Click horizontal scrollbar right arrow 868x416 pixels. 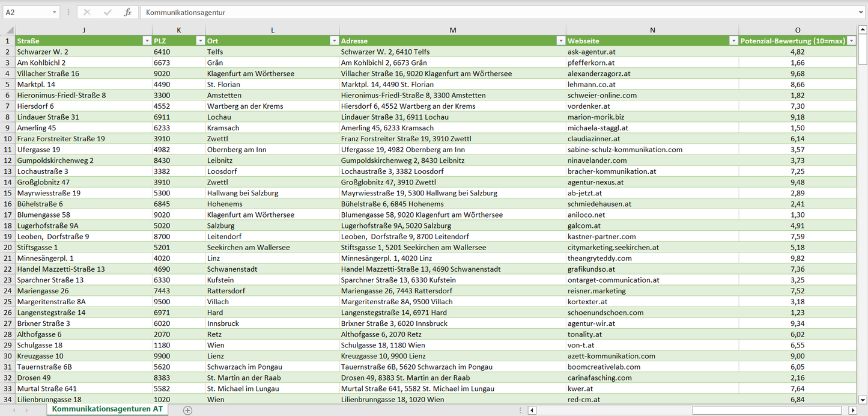[852, 410]
